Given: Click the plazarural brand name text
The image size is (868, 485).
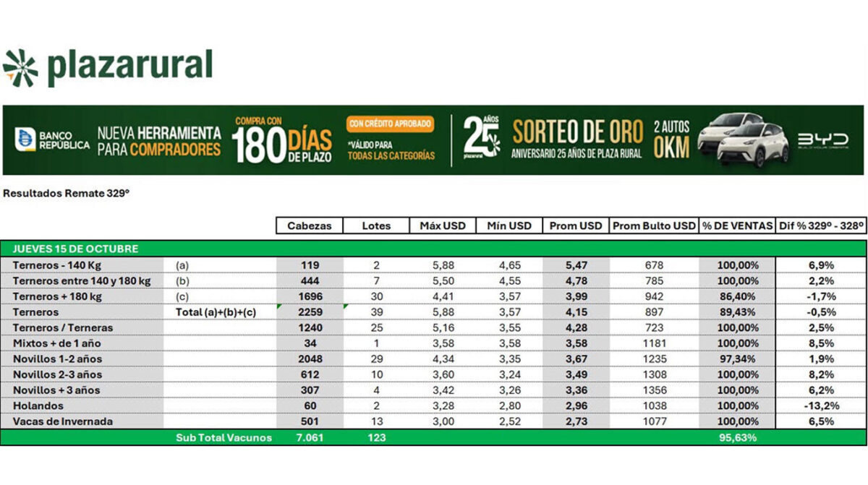Looking at the screenshot, I should 130,66.
